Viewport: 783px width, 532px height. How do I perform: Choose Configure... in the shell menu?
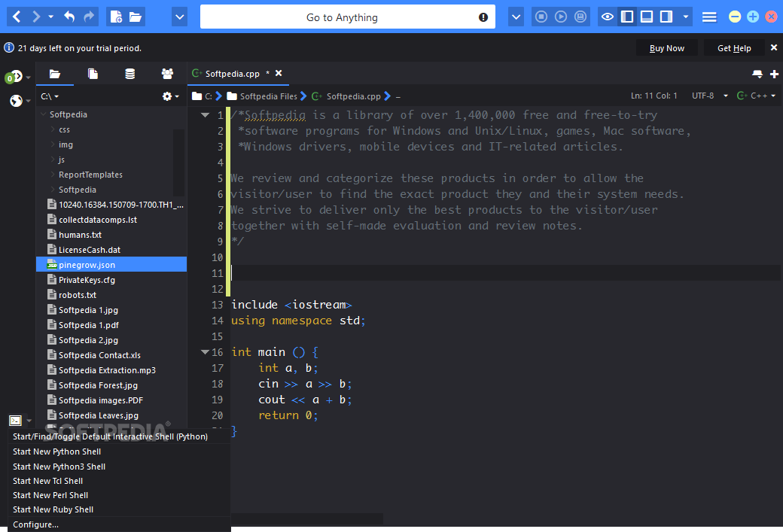tap(120, 524)
